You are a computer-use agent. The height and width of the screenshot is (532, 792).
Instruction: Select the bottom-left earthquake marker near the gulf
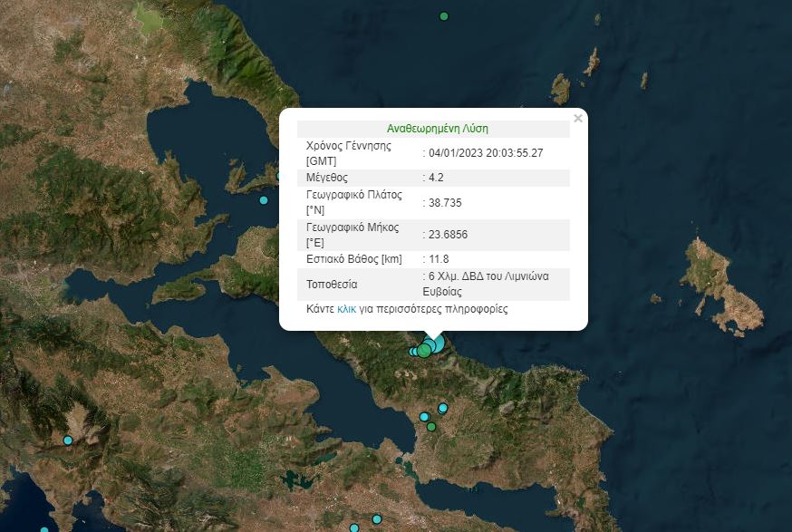[44, 528]
